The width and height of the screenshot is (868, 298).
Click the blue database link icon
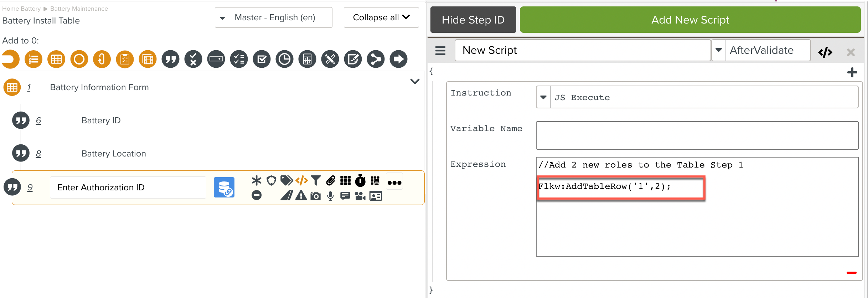click(x=224, y=187)
